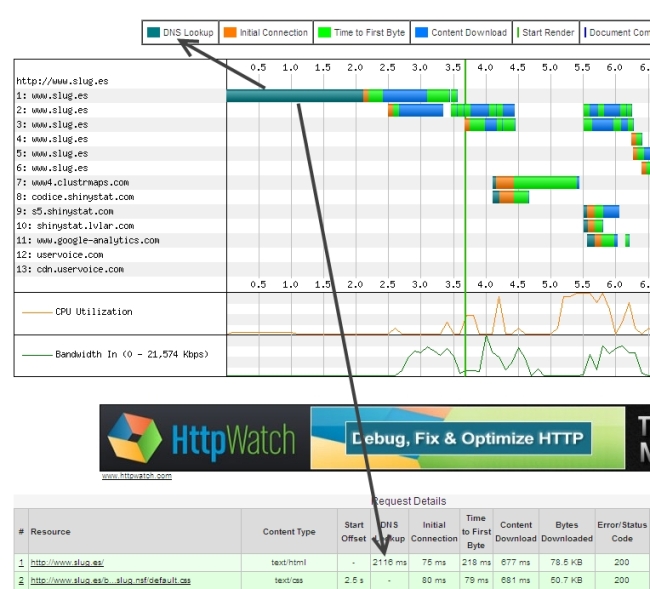Select waterfall row 9: s5.shinystat.com

click(65, 211)
